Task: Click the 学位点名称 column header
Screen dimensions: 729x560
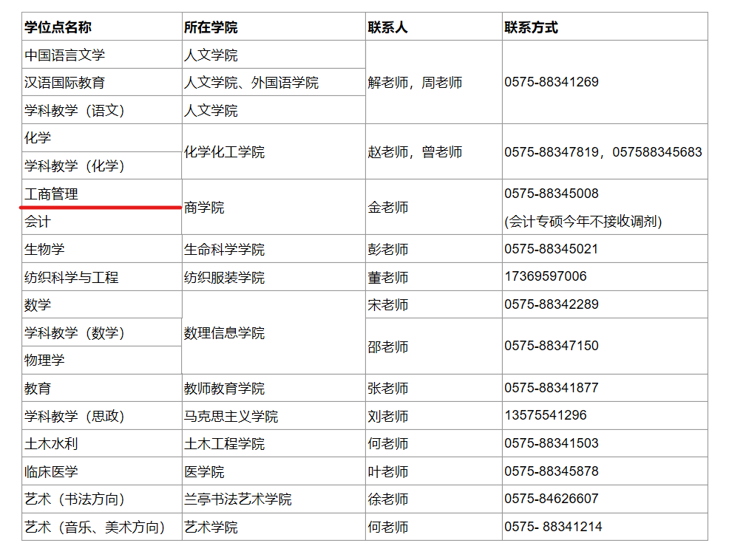Action: pos(58,27)
